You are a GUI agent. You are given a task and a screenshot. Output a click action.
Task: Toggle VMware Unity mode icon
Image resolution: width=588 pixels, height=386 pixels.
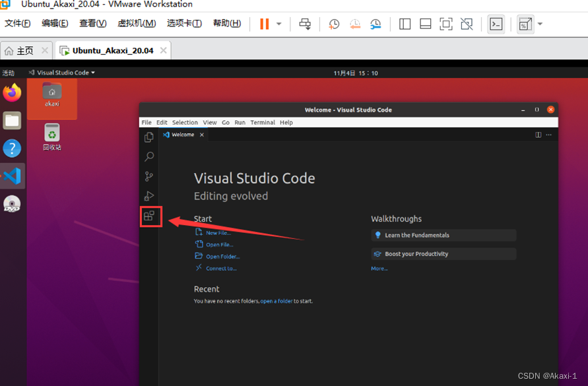pos(467,24)
